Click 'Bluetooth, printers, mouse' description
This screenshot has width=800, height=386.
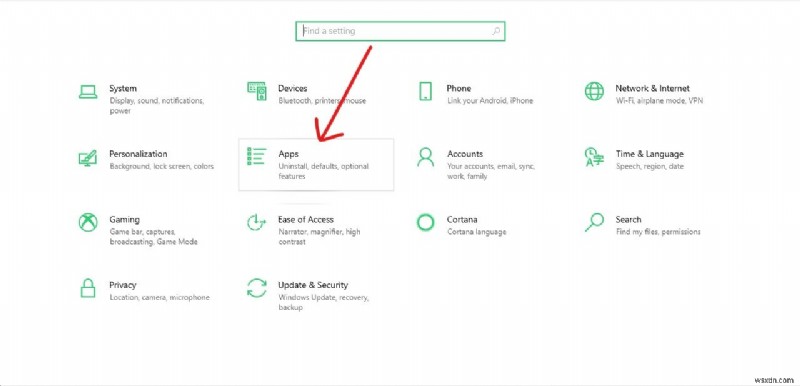click(322, 100)
